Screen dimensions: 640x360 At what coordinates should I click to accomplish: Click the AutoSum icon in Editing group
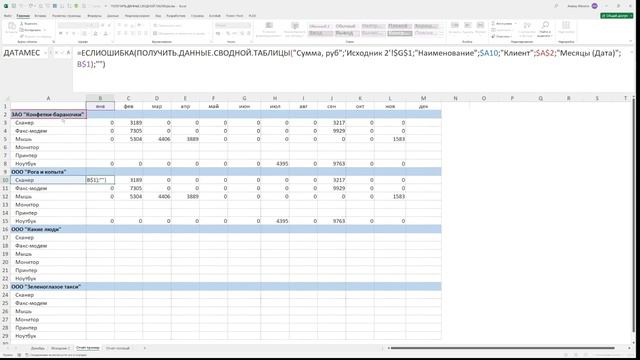[x=493, y=24]
